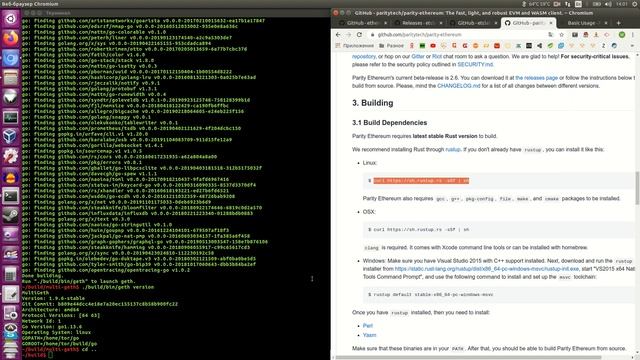This screenshot has height=360, width=640.
Task: Open the Terminal icon in the dock
Action: pyautogui.click(x=11, y=196)
